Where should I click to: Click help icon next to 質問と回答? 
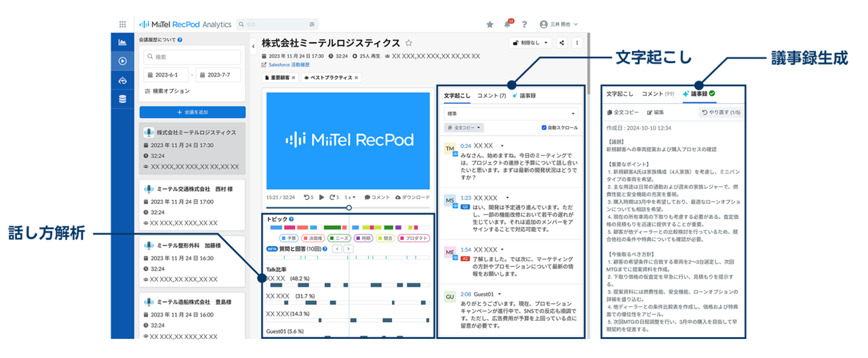click(325, 249)
